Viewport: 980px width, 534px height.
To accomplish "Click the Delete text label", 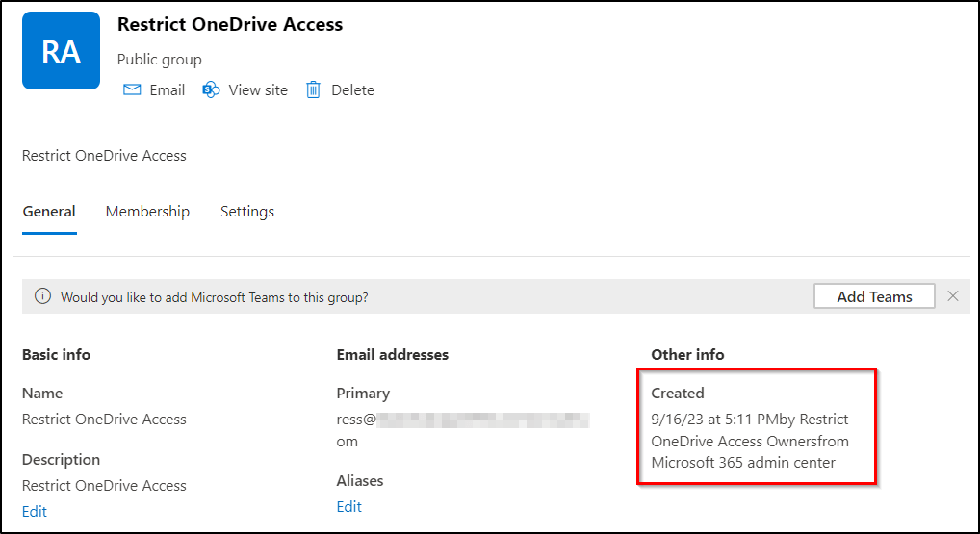I will pos(352,89).
